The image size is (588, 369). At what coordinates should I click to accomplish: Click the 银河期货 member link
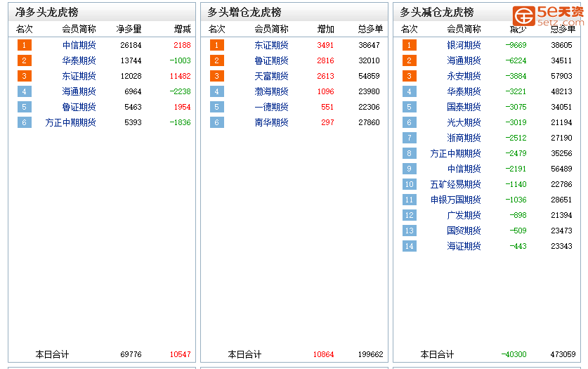(x=464, y=46)
